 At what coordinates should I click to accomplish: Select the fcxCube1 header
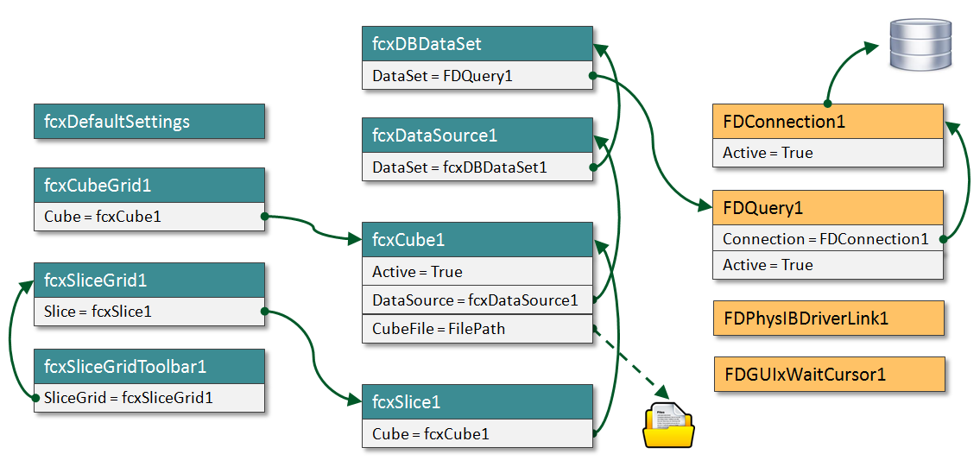point(477,239)
